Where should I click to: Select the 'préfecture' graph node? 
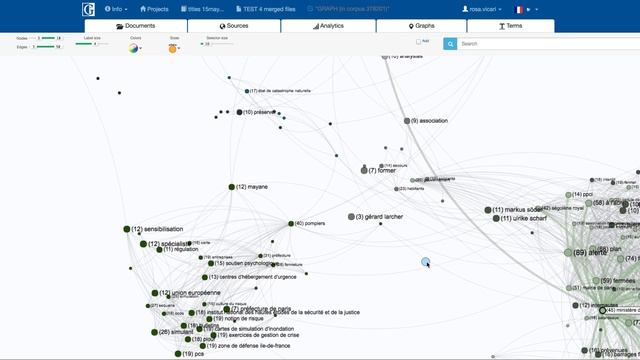pyautogui.click(x=260, y=256)
